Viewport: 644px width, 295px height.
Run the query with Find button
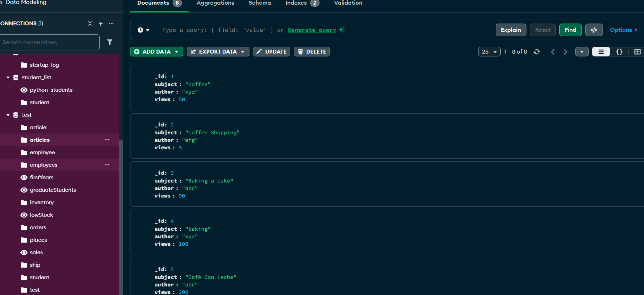570,30
